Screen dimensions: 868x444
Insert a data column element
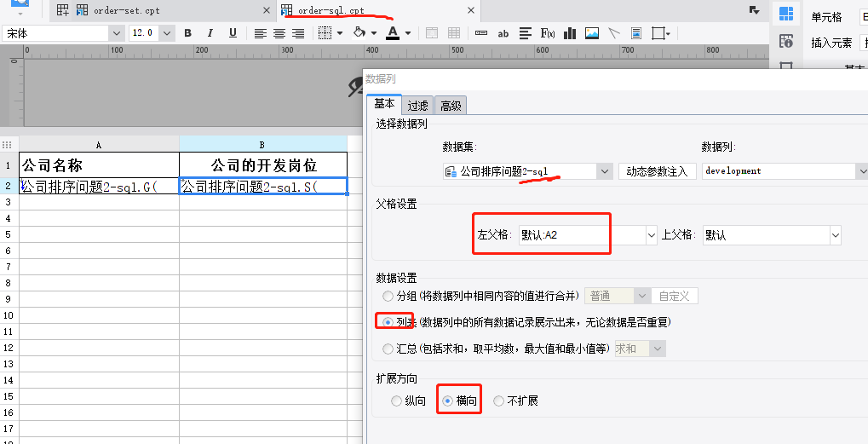[481, 33]
